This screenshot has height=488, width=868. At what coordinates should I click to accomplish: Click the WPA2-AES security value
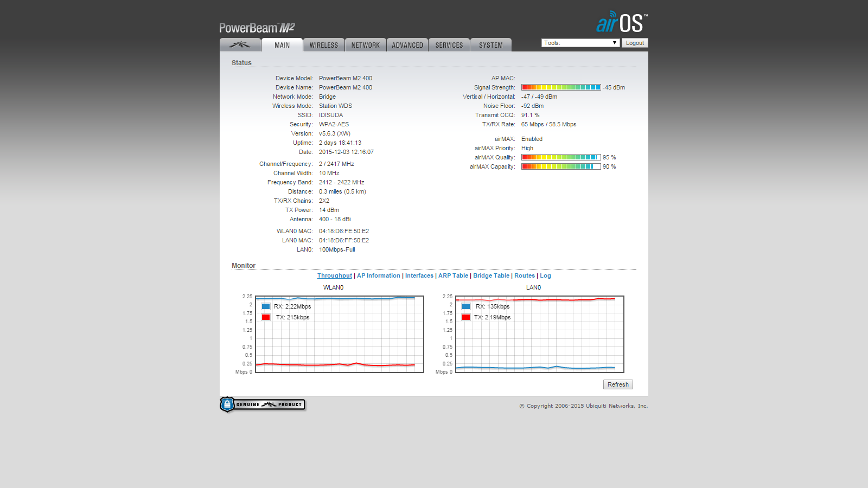[334, 124]
